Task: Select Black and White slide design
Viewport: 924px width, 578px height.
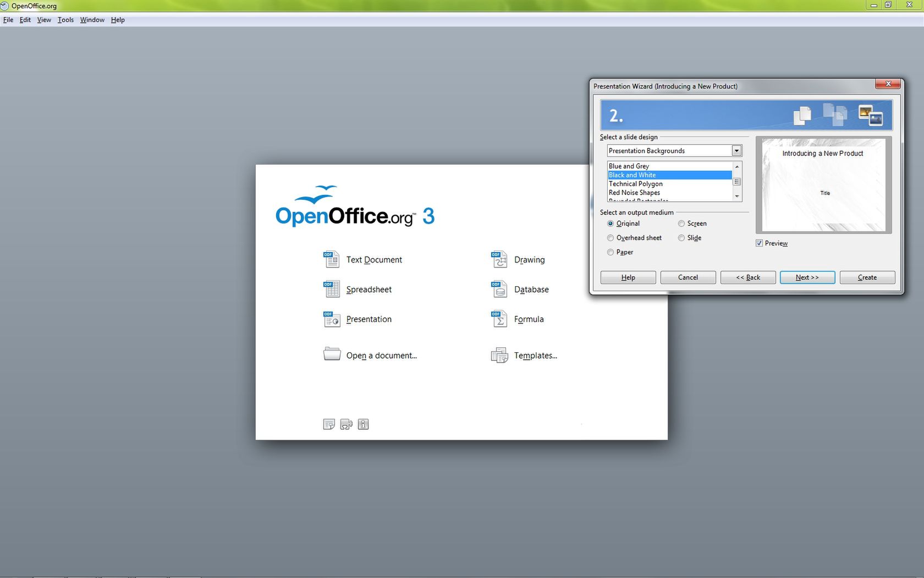Action: tap(669, 175)
